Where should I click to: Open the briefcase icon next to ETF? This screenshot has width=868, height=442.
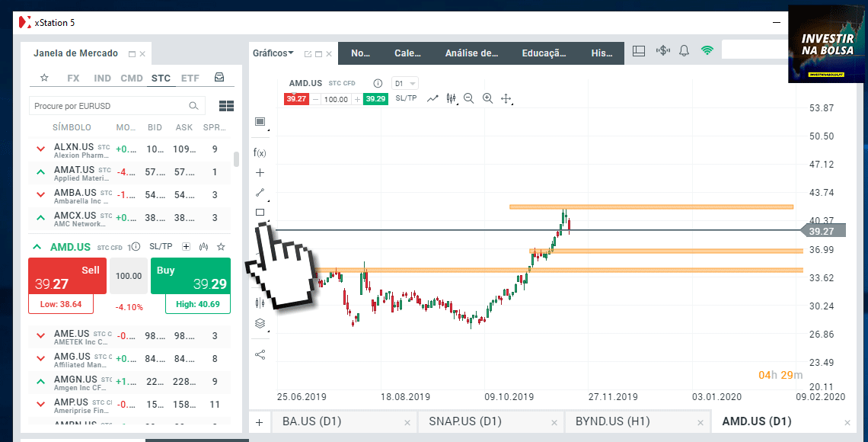[x=219, y=78]
